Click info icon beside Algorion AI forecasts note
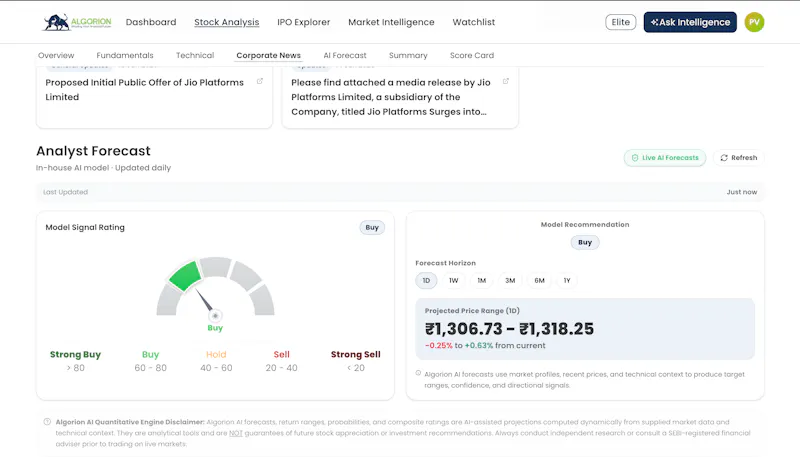 pyautogui.click(x=418, y=373)
